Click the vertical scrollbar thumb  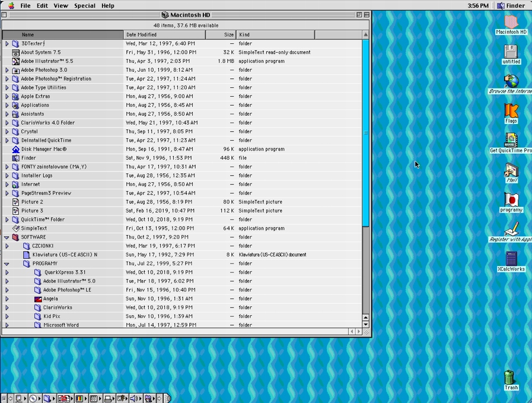tap(366, 132)
